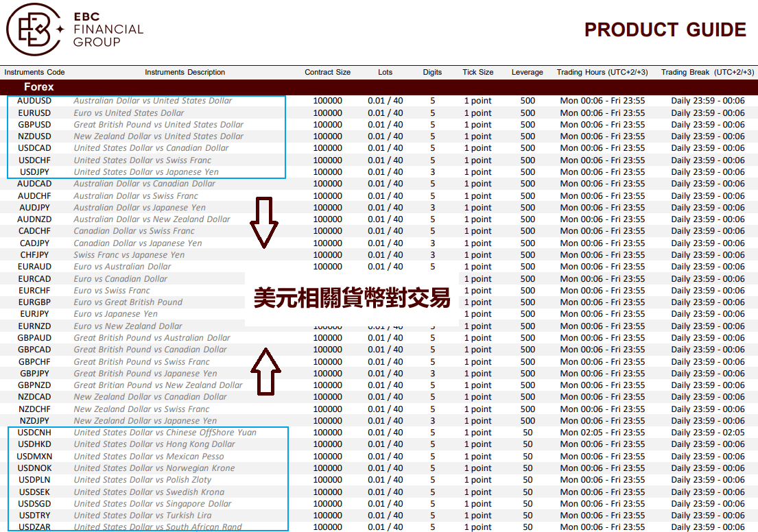
Task: Click tick size 1 point in NZDUSD row
Action: pos(477,136)
